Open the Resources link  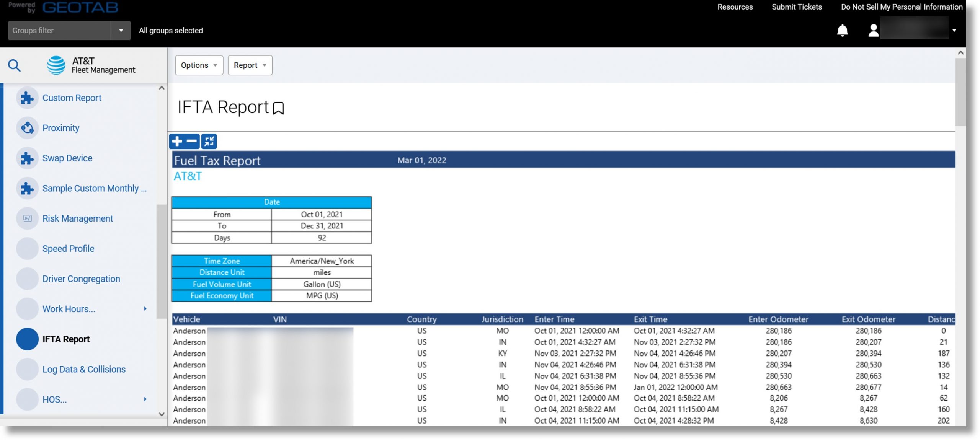tap(735, 7)
